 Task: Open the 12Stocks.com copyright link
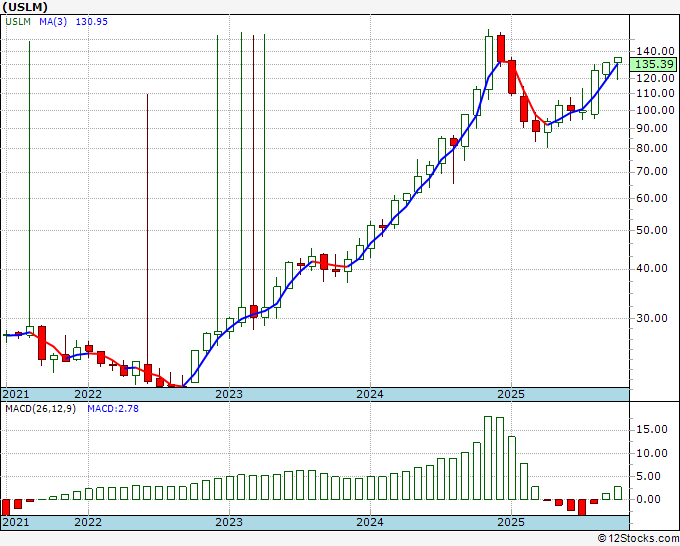pos(638,539)
